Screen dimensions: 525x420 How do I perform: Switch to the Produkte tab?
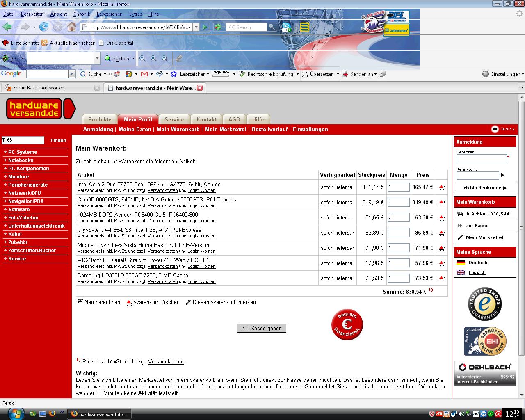coord(100,119)
